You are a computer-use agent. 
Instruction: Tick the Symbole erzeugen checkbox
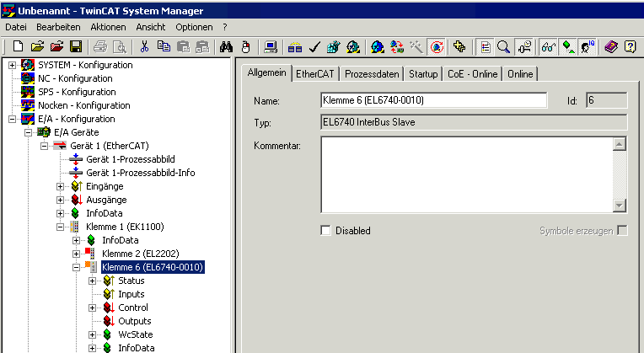pos(623,230)
